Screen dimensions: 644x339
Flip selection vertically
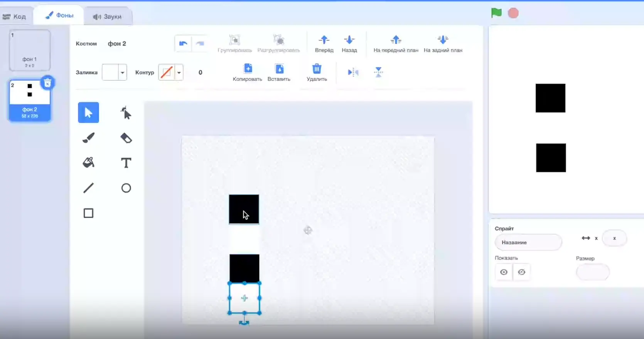[378, 72]
